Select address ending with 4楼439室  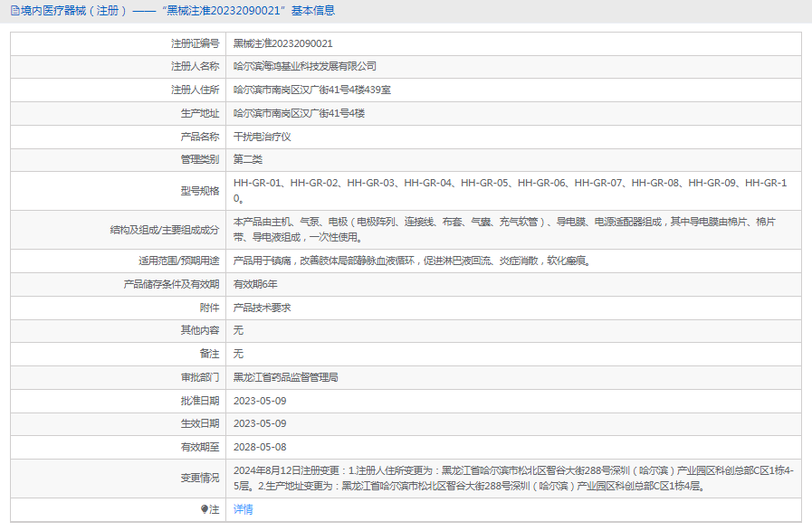311,90
